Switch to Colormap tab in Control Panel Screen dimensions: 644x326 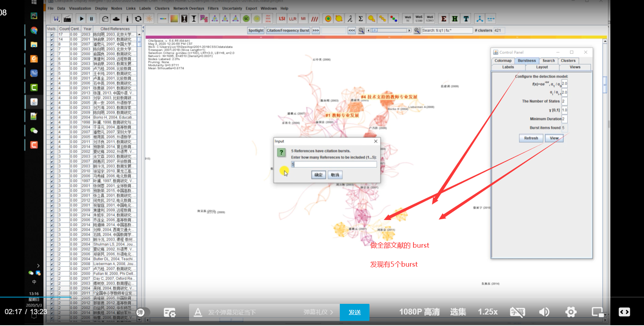click(x=503, y=61)
